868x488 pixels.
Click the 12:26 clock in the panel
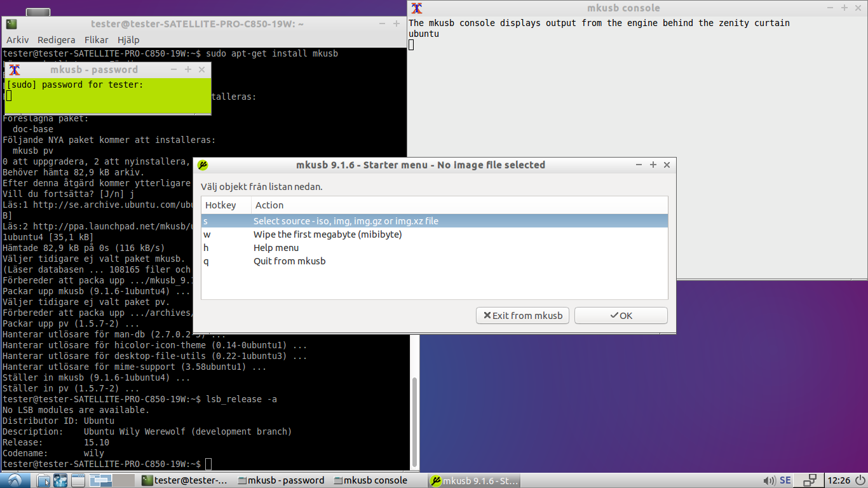pos(839,480)
